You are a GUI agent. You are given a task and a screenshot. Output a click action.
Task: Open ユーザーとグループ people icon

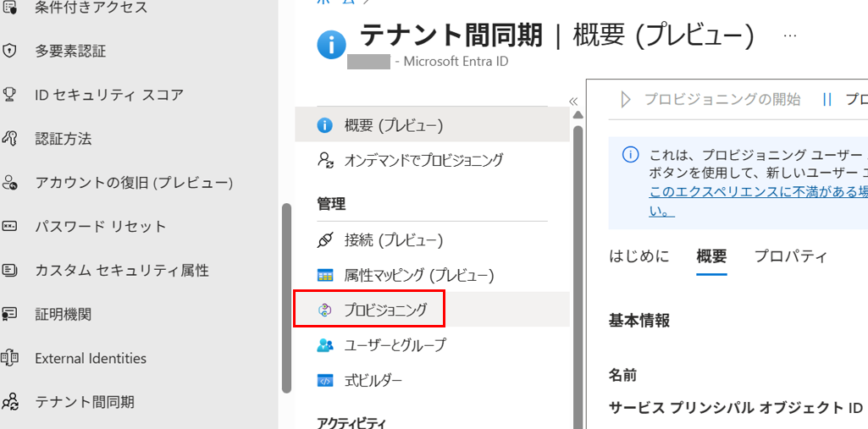tap(324, 345)
